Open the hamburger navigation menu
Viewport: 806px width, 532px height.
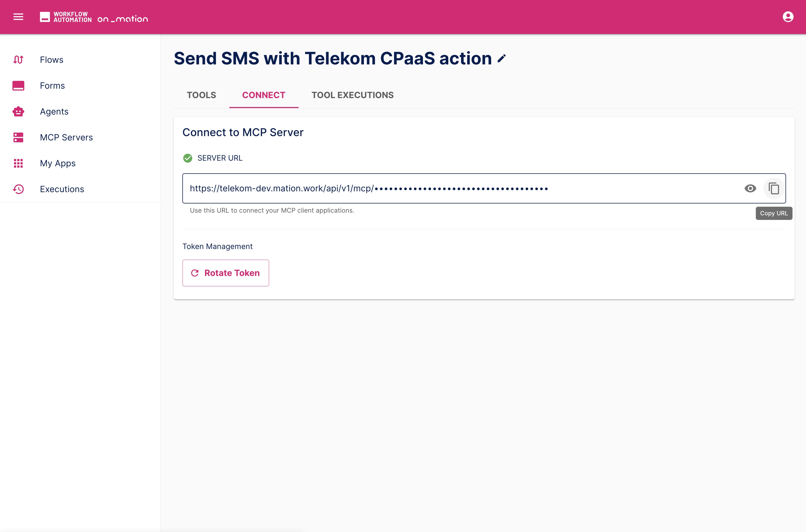(18, 17)
